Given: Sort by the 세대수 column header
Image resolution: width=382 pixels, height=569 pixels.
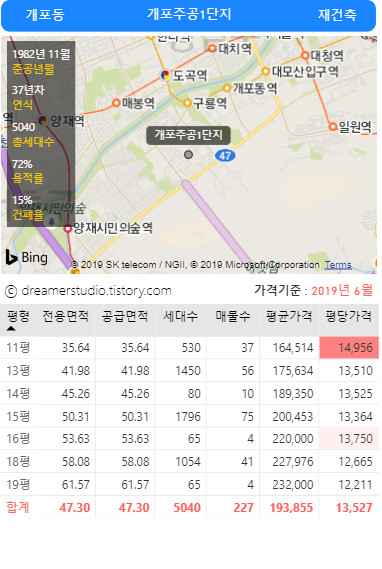Looking at the screenshot, I should 181,316.
